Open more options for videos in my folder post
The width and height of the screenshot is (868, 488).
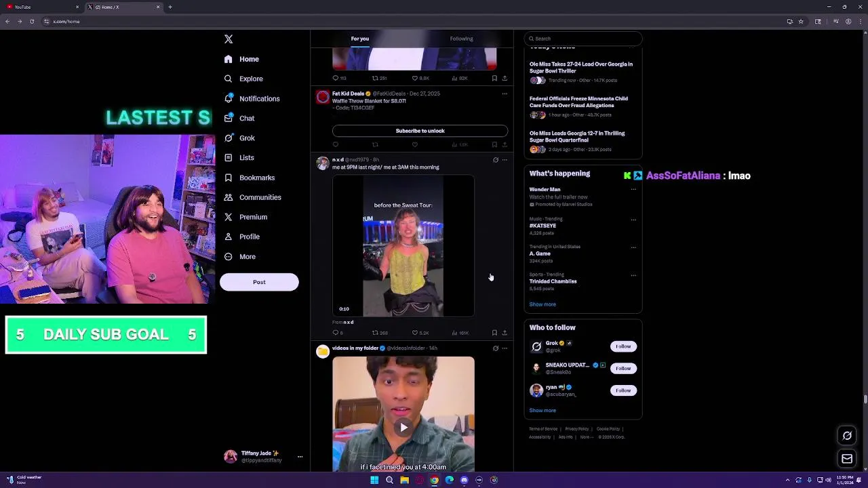click(x=505, y=348)
